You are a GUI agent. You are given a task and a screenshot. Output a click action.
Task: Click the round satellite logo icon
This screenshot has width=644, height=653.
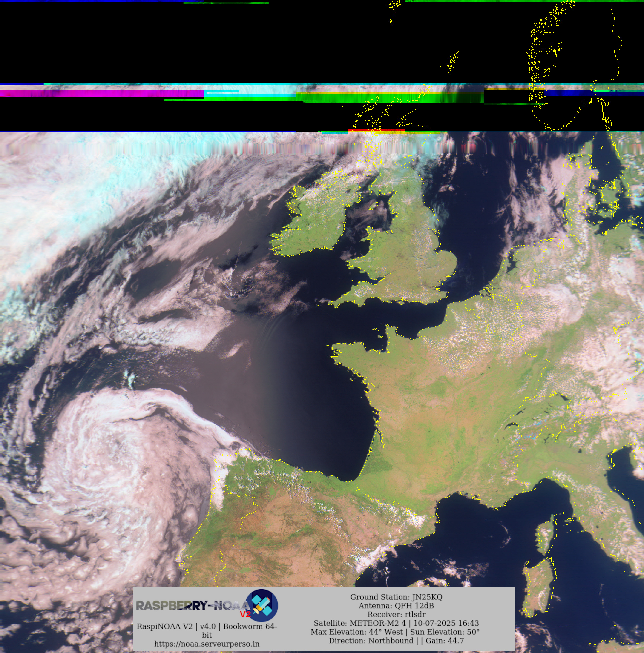pos(262,605)
